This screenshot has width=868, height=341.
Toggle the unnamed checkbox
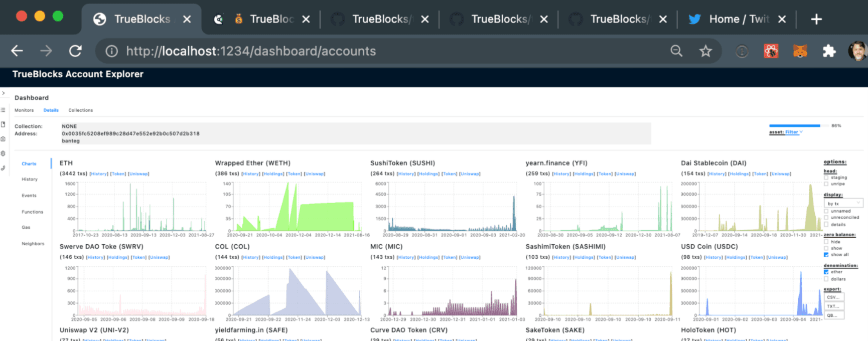pos(826,211)
